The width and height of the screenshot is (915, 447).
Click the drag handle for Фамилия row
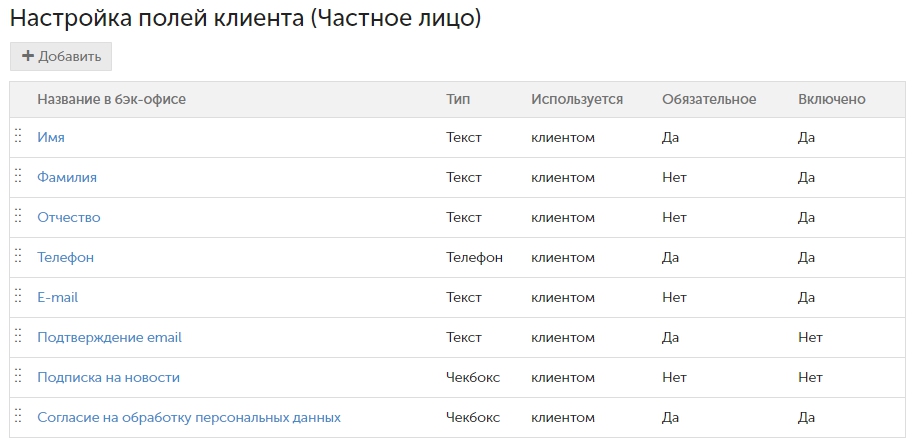click(18, 175)
